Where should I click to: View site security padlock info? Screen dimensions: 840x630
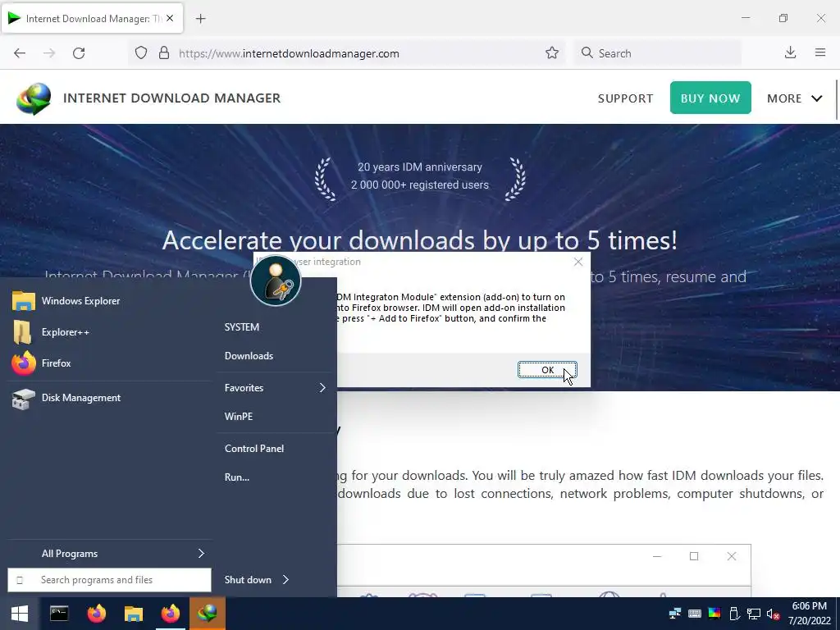[x=164, y=53]
